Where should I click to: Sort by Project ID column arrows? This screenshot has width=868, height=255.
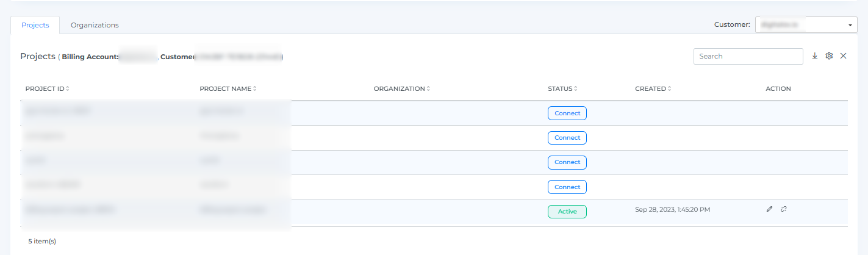point(68,88)
